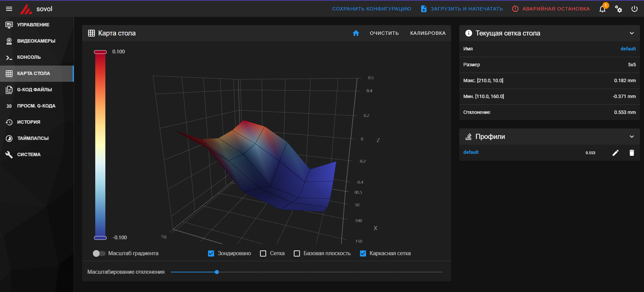Screen dimensions: 644x292
Task: Go to G-код файлы in sidebar
Action: coord(34,90)
